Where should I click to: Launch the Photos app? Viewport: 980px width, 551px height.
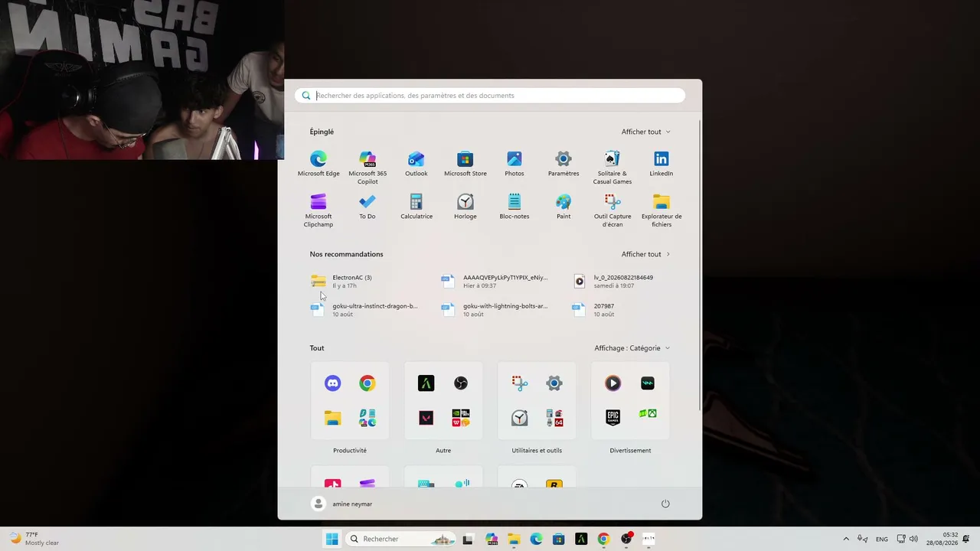pos(514,164)
